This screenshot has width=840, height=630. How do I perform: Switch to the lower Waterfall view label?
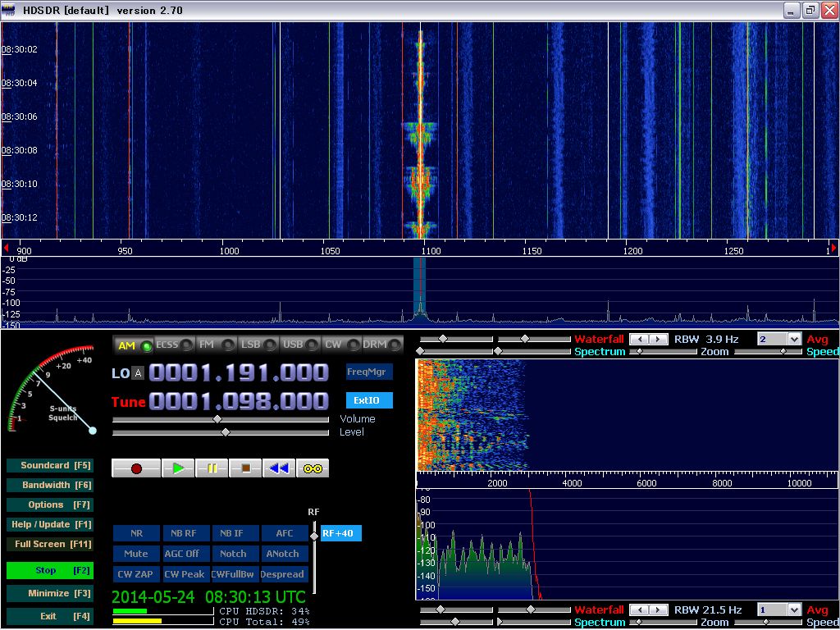(x=600, y=609)
